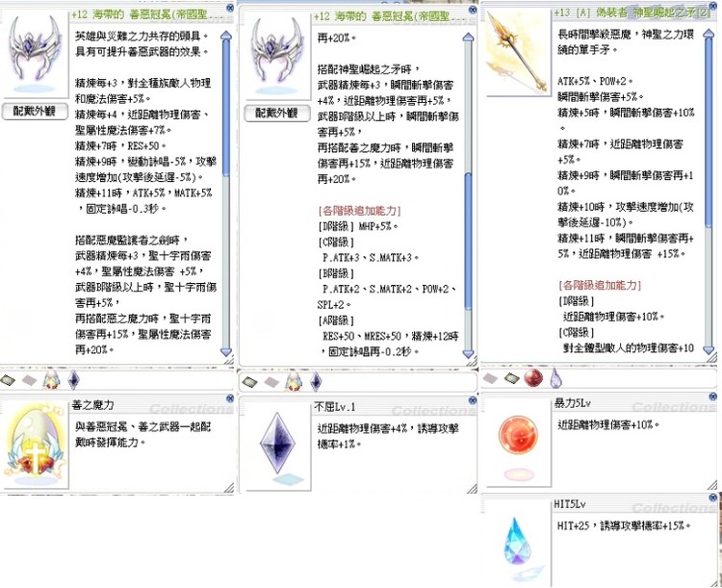This screenshot has width=722, height=588.
Task: Click 配戴外觀 button in the left crown window
Action: pyautogui.click(x=35, y=111)
